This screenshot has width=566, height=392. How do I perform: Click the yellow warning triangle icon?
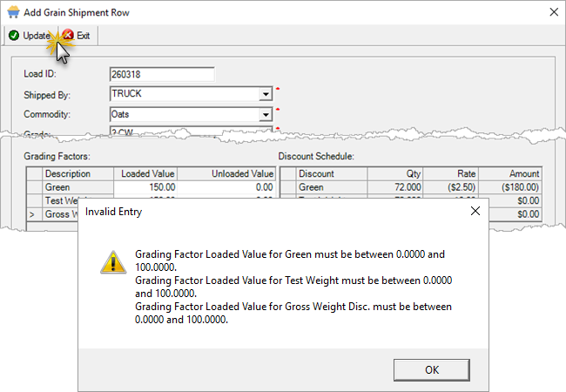(113, 262)
